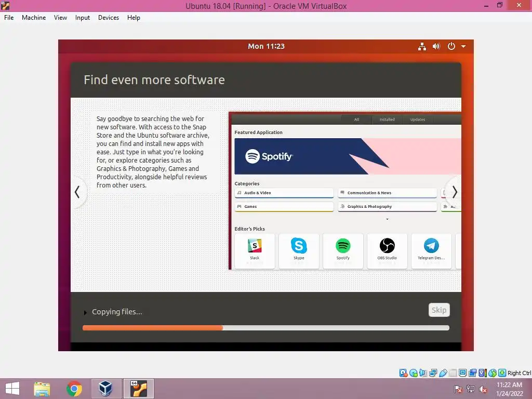This screenshot has height=399, width=532.
Task: Click the Slack app icon
Action: (255, 246)
